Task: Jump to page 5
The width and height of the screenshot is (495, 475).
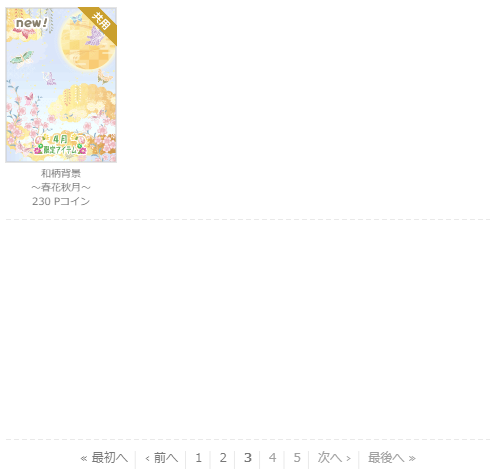Action: tap(297, 458)
